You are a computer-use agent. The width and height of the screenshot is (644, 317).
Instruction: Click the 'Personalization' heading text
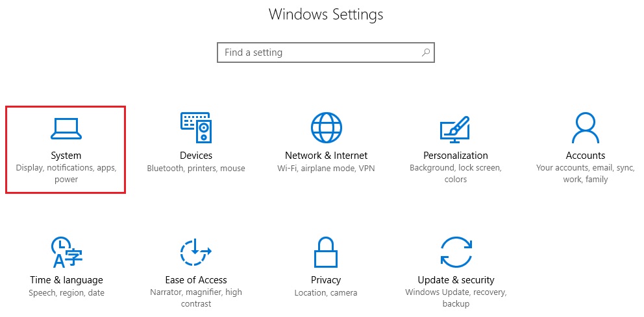point(455,156)
